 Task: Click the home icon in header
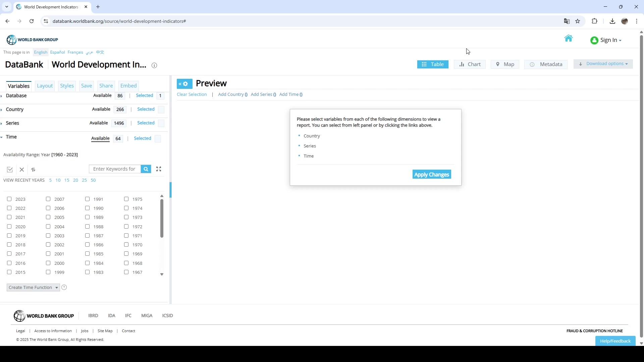568,39
